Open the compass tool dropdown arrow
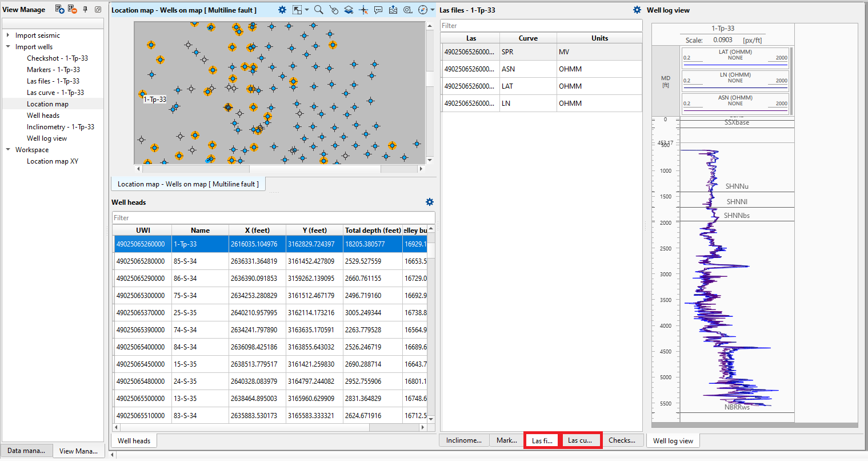 432,10
